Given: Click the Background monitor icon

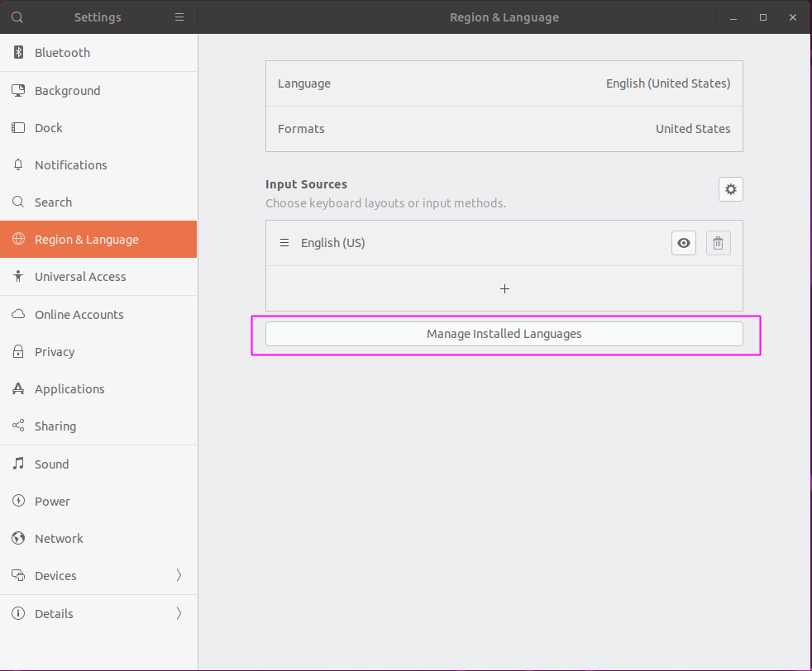Looking at the screenshot, I should (18, 91).
